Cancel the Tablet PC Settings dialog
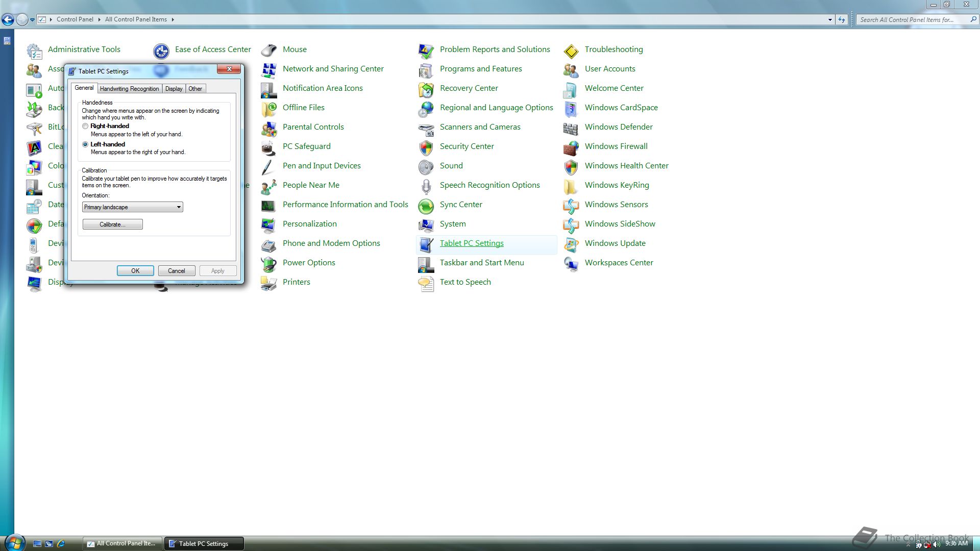The height and width of the screenshot is (551, 980). tap(177, 271)
